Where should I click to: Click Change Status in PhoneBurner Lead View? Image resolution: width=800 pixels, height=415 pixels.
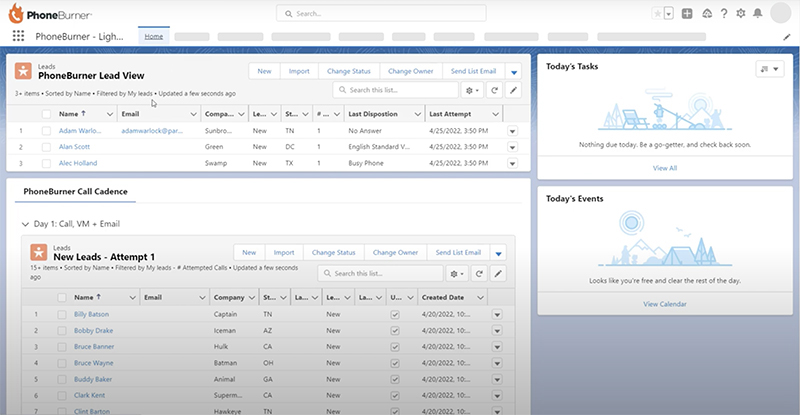(348, 71)
